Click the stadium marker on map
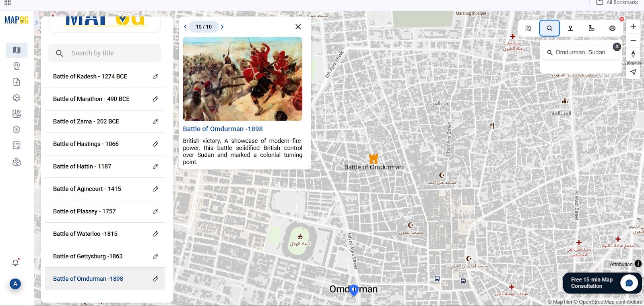Viewport: 644px width, 306px height. [300, 237]
